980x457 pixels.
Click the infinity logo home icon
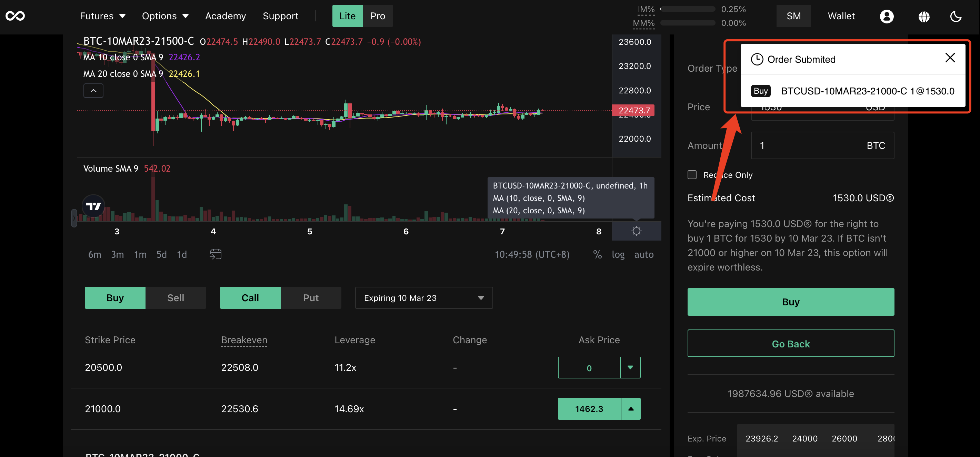pos(15,16)
